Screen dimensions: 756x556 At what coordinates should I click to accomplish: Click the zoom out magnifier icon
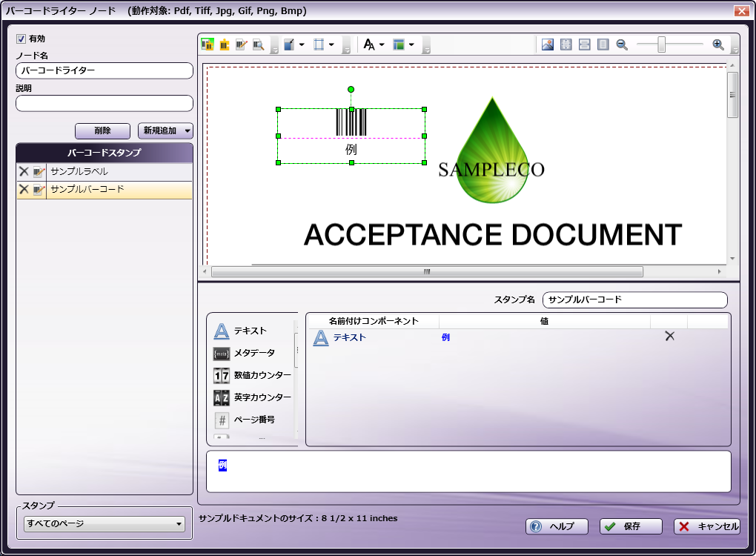pyautogui.click(x=622, y=44)
